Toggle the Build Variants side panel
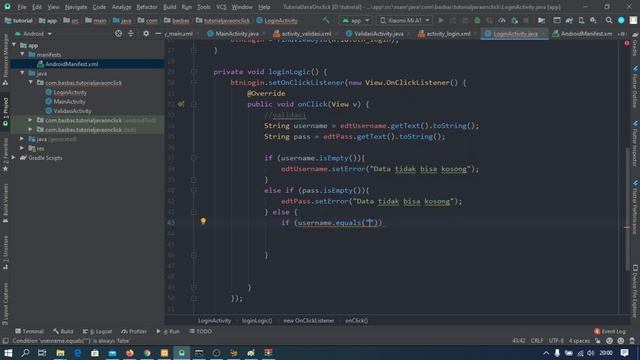640x360 pixels. tap(5, 203)
